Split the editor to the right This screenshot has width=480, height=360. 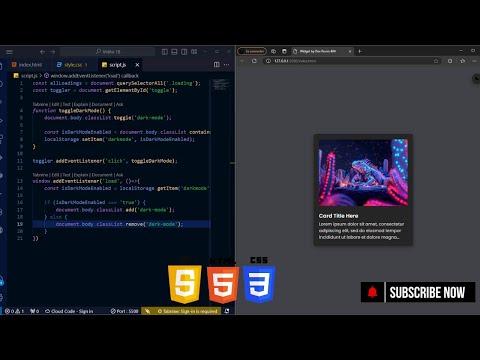coord(217,65)
